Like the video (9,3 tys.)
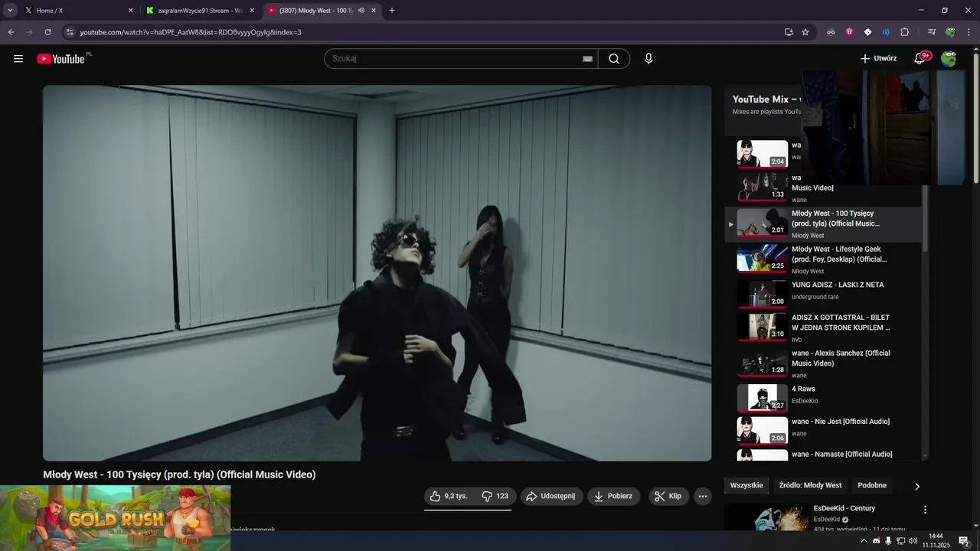 click(448, 496)
